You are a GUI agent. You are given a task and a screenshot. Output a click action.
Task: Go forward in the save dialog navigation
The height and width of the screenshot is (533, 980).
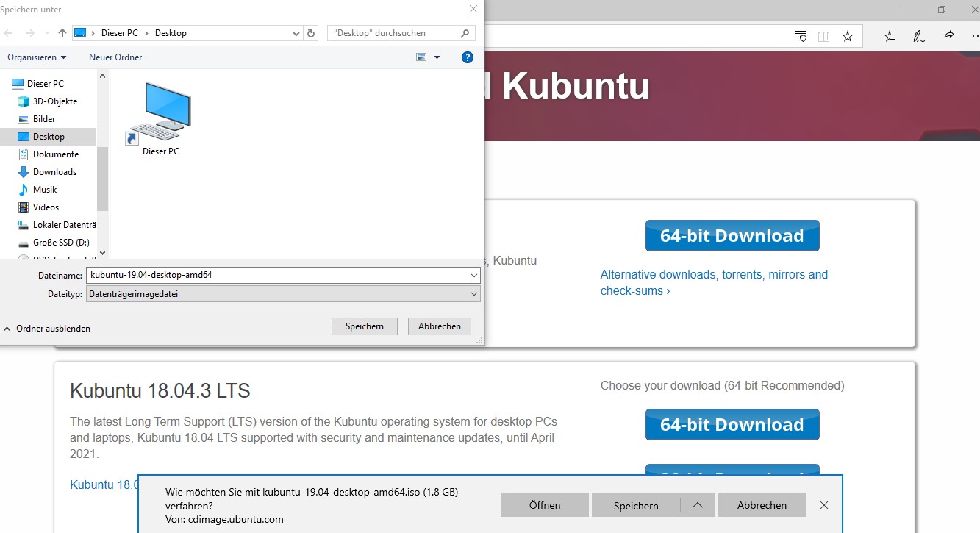pyautogui.click(x=30, y=33)
